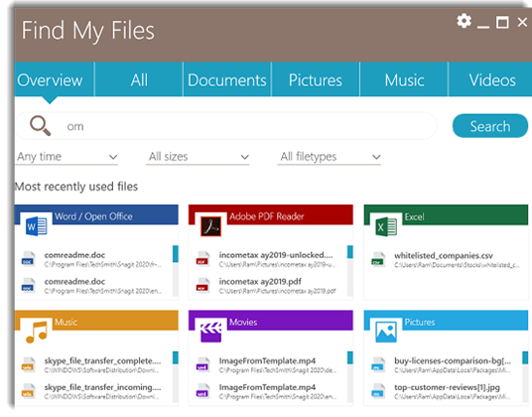Click the Music note category icon
Screen dimensions: 532x417
37,333
